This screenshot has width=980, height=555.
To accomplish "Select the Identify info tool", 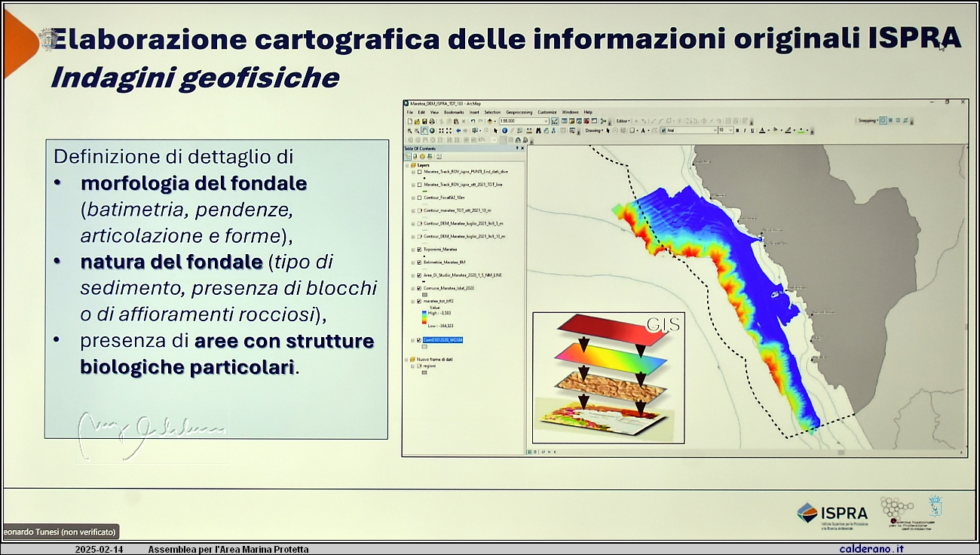I will [x=504, y=130].
